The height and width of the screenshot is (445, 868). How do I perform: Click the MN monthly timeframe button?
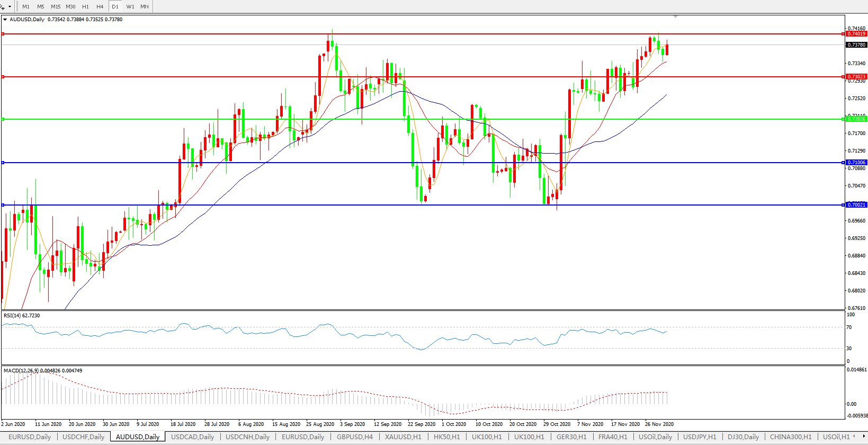(145, 6)
